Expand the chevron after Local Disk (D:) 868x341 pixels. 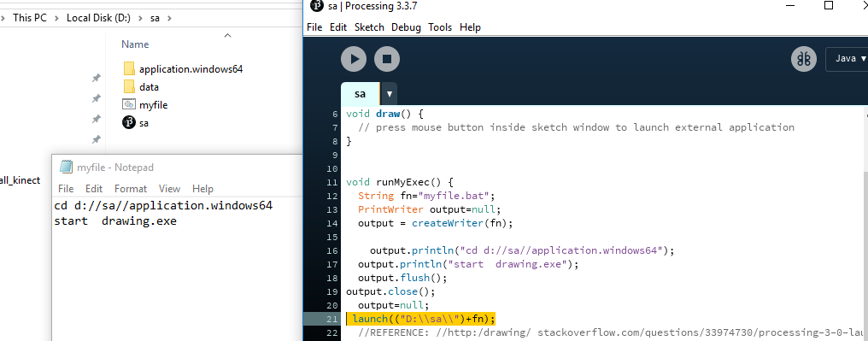coord(141,18)
